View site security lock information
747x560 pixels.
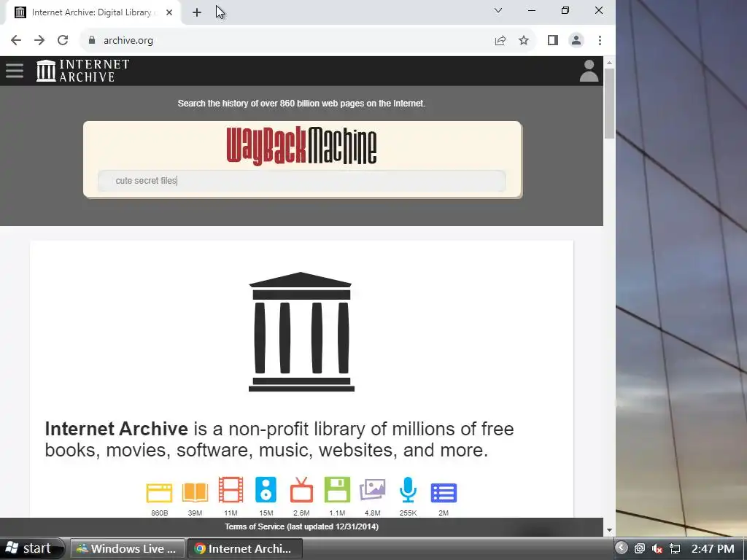coord(92,40)
